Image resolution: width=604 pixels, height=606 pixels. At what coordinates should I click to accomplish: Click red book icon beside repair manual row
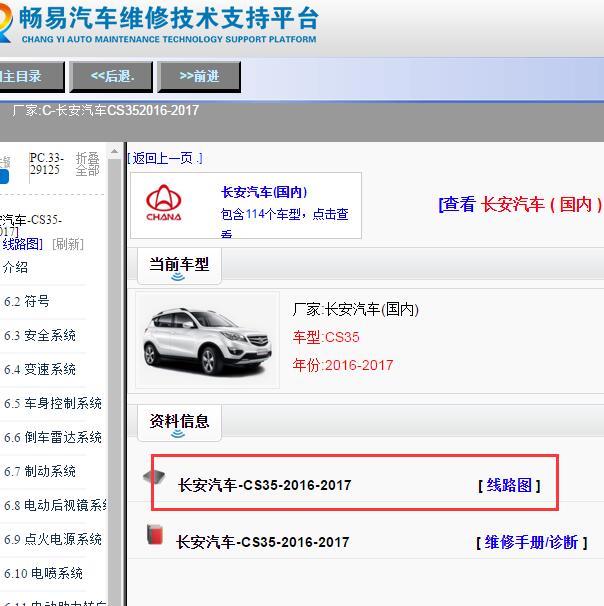(x=155, y=535)
